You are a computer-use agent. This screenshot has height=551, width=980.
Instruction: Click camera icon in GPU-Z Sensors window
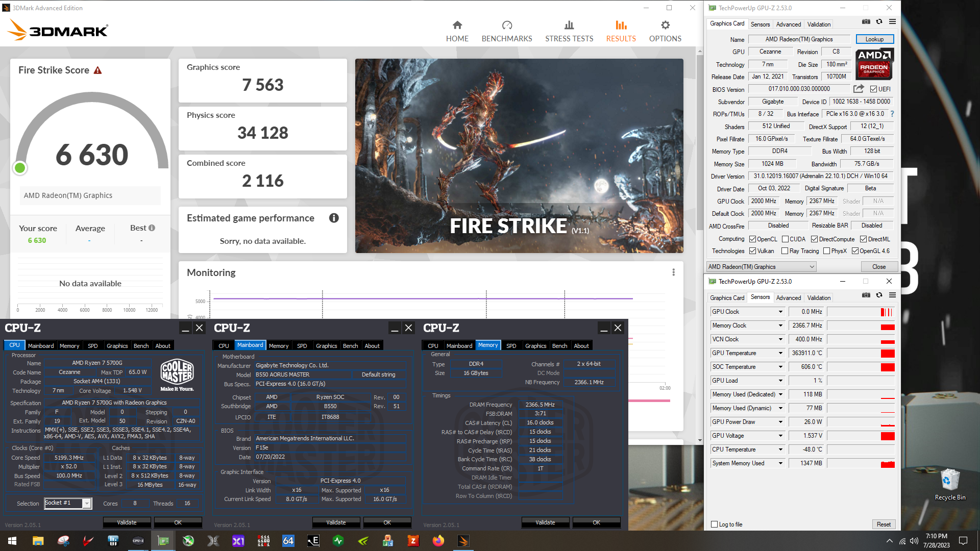coord(866,295)
